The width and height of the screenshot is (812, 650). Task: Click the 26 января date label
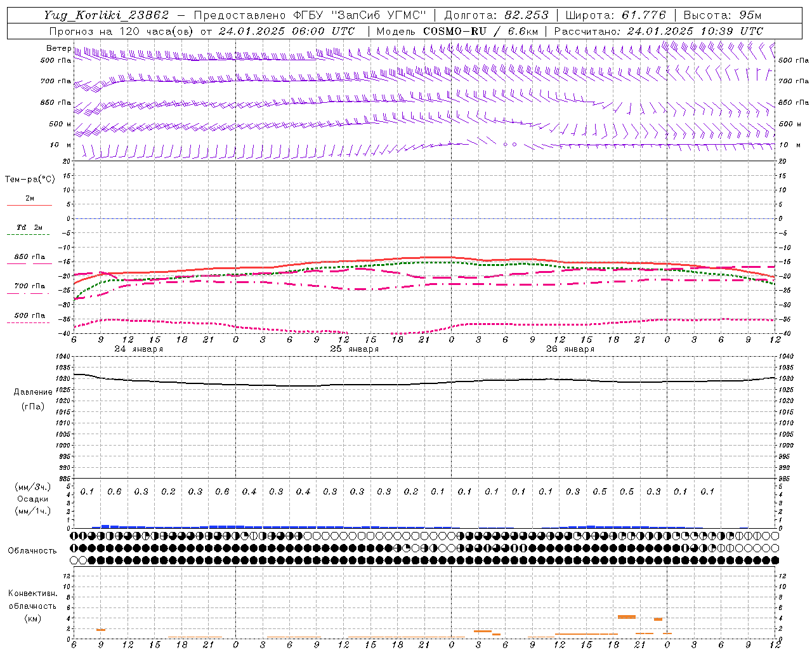click(570, 349)
